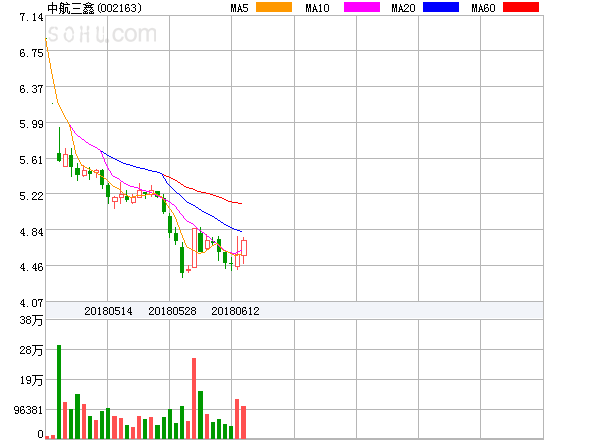Screen dimensions: 600x440
Task: Click the 96381 volume axis label
Action: pyautogui.click(x=28, y=410)
